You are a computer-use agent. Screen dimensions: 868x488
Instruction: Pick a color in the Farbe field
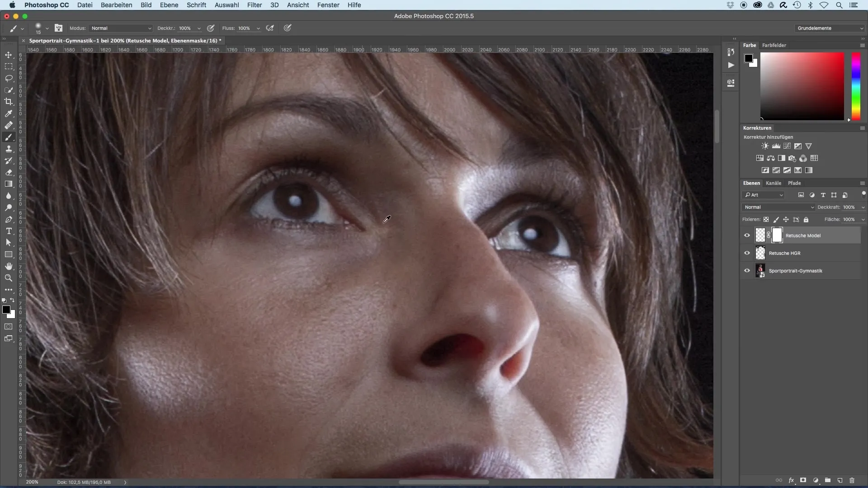802,86
